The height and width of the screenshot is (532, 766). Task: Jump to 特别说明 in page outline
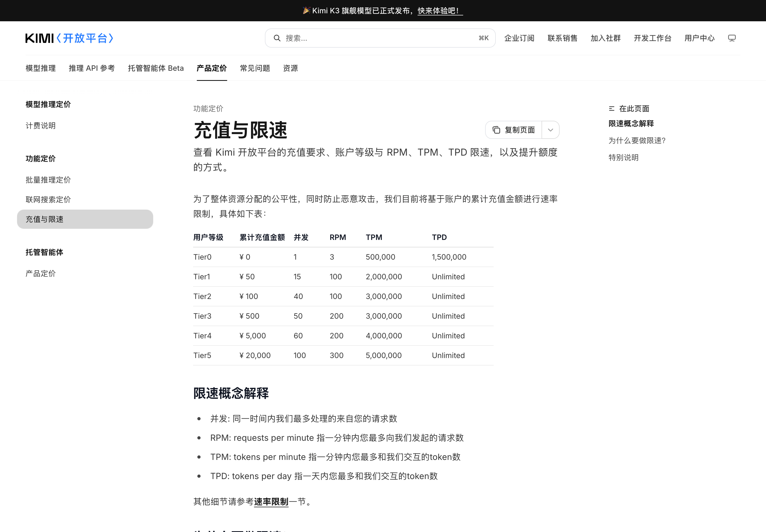(623, 158)
